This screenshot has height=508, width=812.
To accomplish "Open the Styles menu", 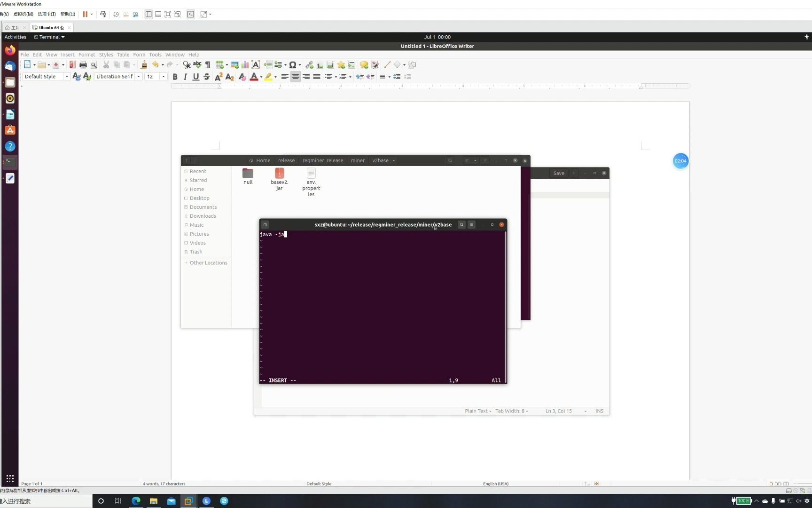I will pyautogui.click(x=106, y=55).
